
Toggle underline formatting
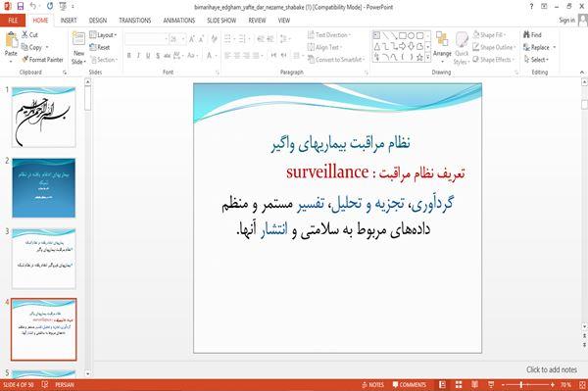(x=148, y=56)
